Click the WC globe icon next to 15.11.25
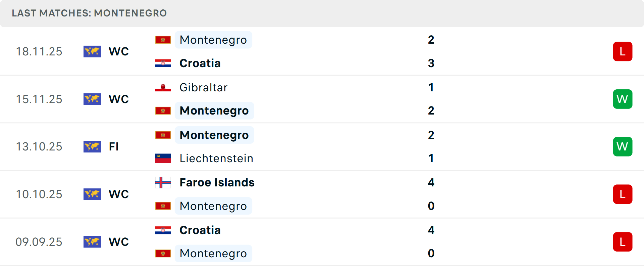 click(92, 99)
